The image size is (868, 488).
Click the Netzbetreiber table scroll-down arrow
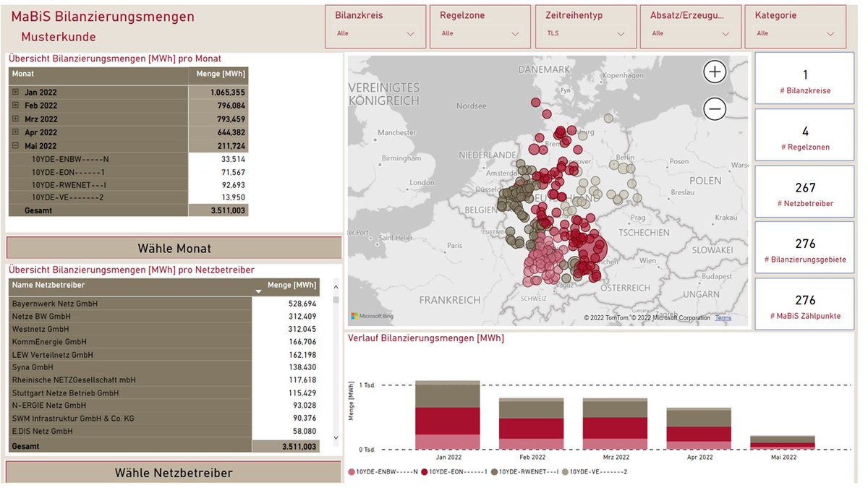coord(336,437)
